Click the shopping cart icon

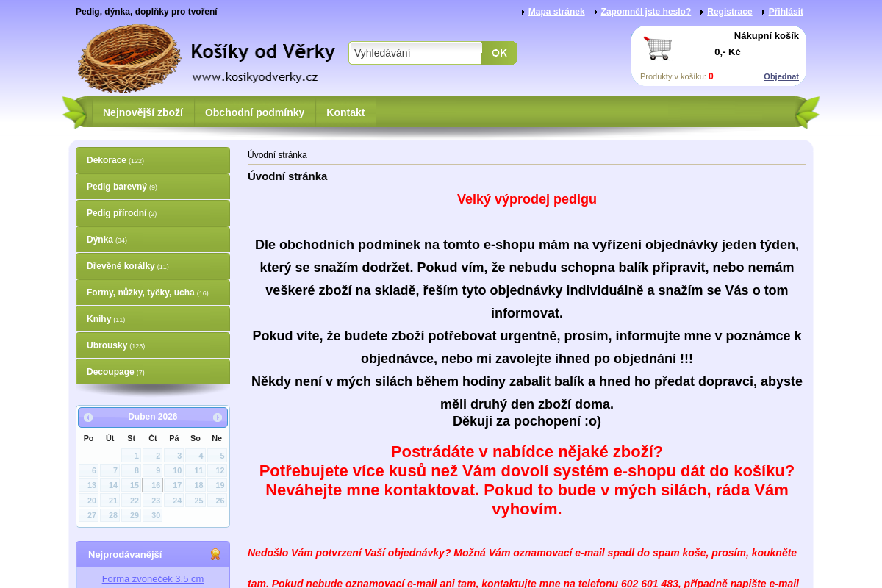pyautogui.click(x=656, y=48)
